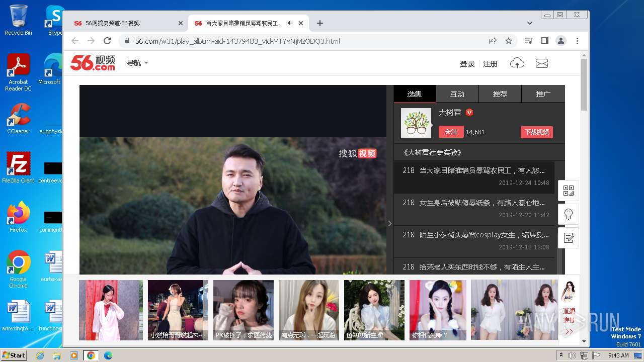Viewport: 644px width, 362px height.
Task: Launch Firefox from the desktop
Action: [18, 217]
